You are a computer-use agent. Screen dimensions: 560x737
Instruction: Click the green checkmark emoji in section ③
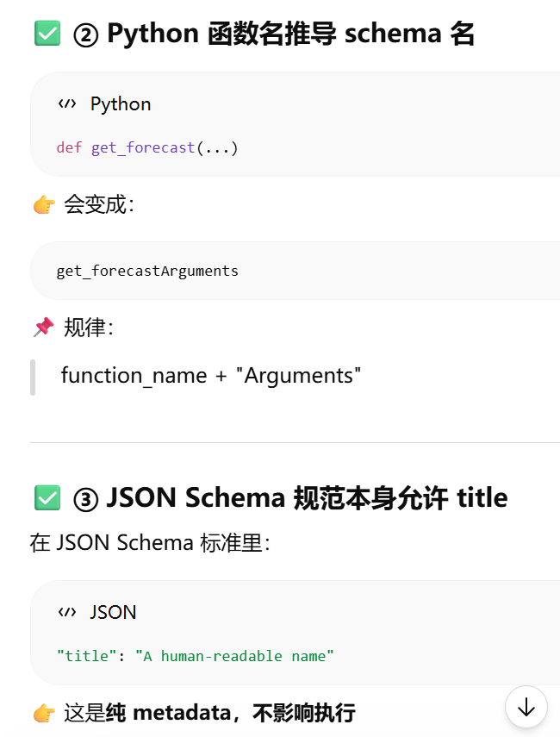(x=47, y=497)
